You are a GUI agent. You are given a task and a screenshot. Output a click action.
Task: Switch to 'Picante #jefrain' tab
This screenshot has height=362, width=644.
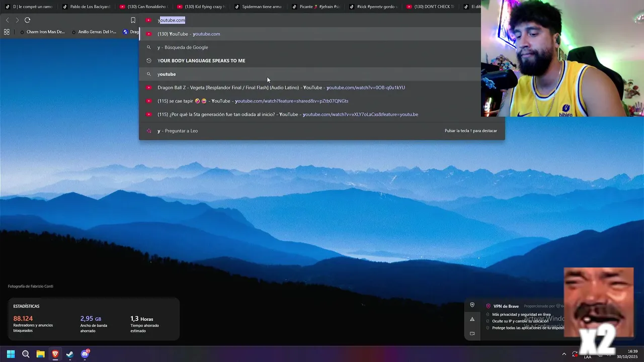(x=315, y=7)
